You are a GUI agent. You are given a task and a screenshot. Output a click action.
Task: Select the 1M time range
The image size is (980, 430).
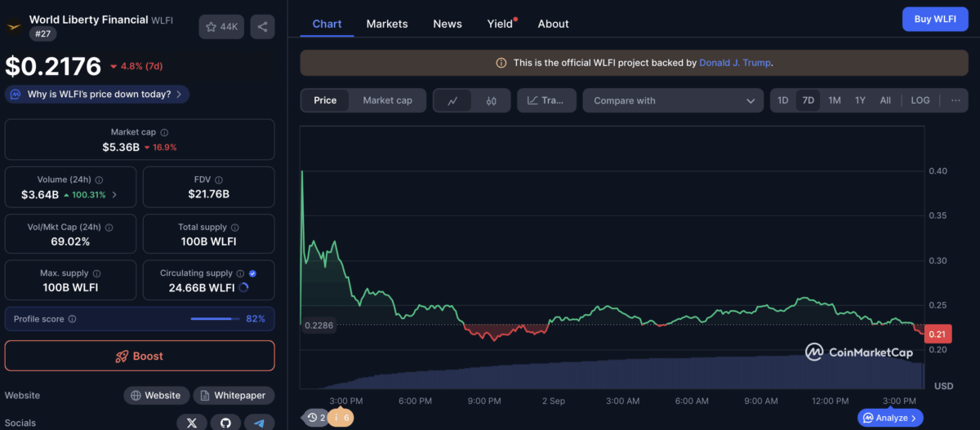point(835,100)
